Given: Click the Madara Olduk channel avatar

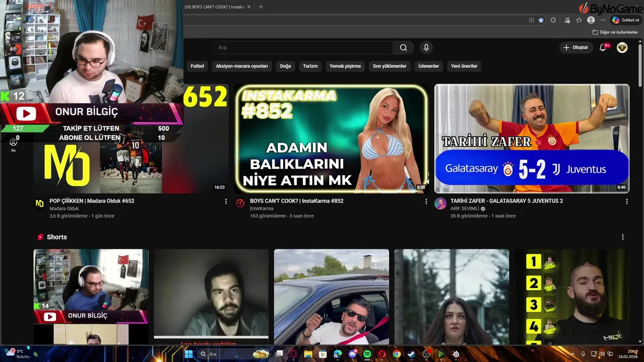Looking at the screenshot, I should click(39, 203).
